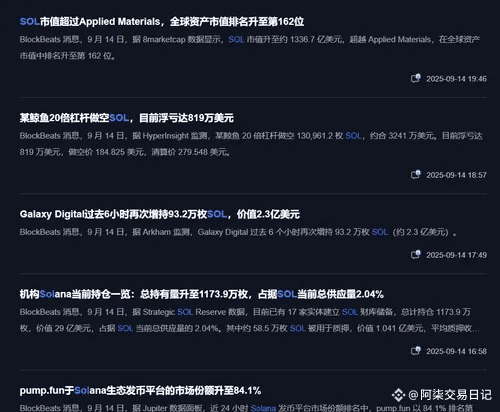Click summary line 市值中排名升至第 162 位
Viewport: 500px width, 412px height.
[68, 56]
